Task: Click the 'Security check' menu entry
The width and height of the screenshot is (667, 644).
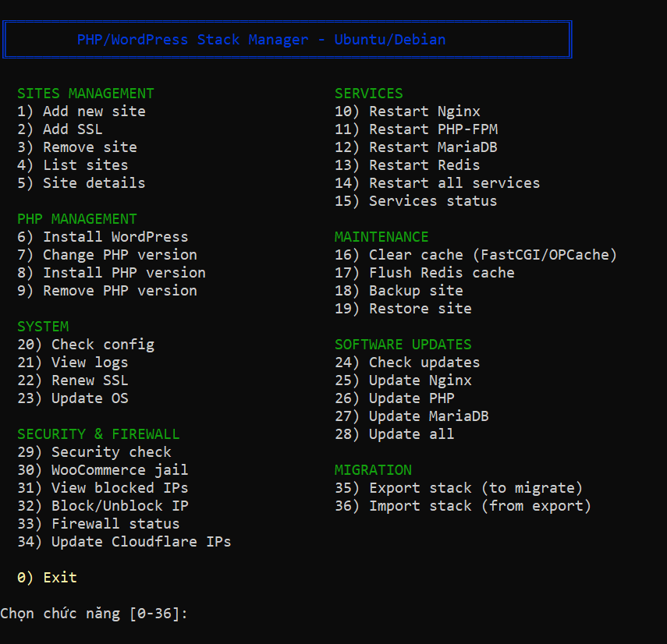Action: coord(94,452)
